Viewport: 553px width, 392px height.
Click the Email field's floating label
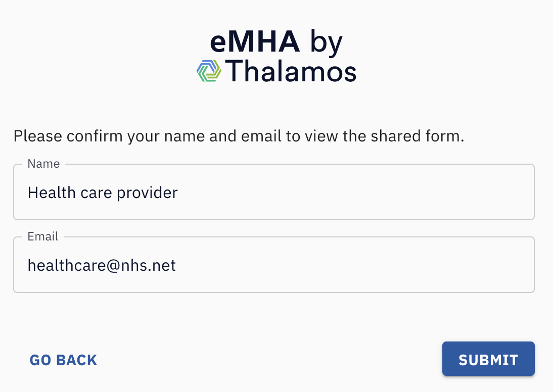pos(42,236)
